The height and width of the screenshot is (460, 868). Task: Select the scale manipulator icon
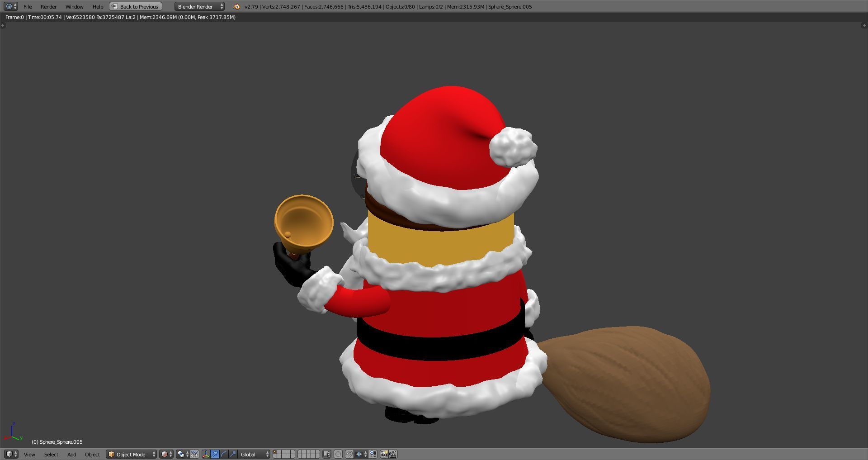(233, 454)
